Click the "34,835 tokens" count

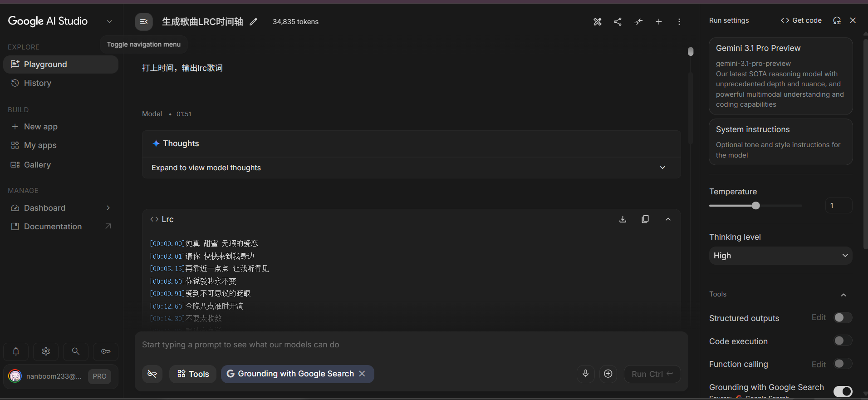pyautogui.click(x=295, y=22)
